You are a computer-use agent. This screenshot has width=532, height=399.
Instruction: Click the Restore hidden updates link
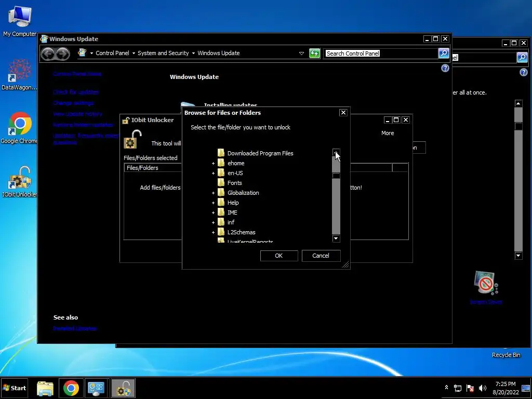click(x=83, y=125)
